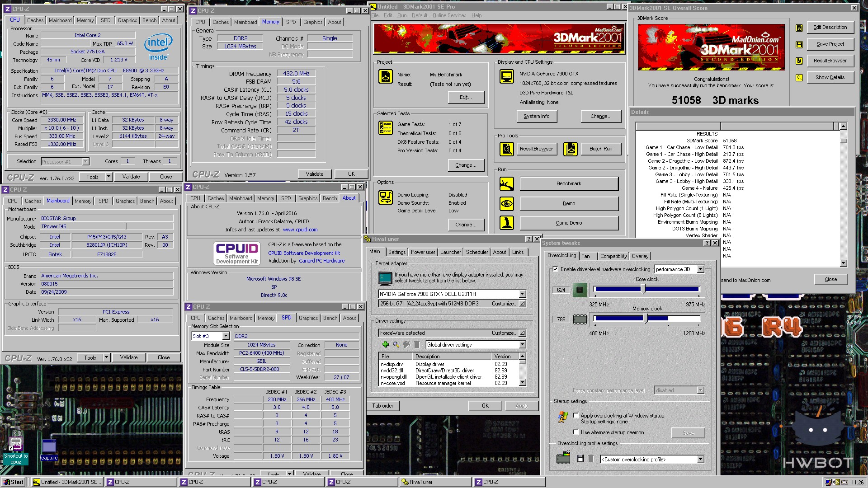Open the Tools dropdown arrow in CPU-Z Mainboard window
The width and height of the screenshot is (868, 488).
pos(106,357)
